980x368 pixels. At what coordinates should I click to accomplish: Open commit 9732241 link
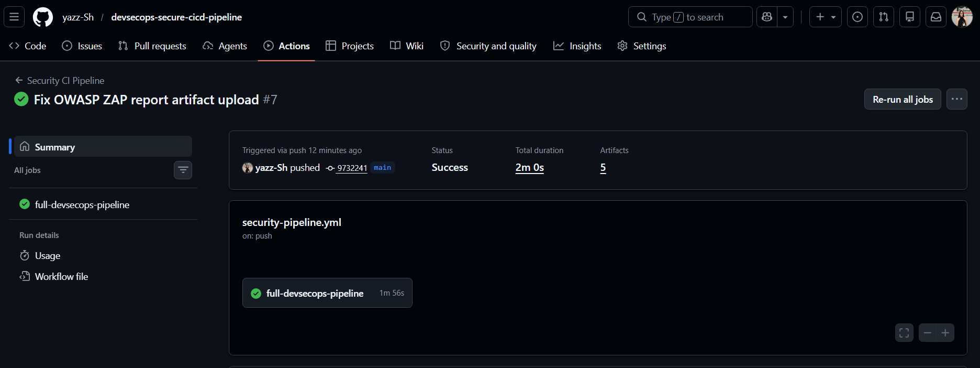(352, 168)
